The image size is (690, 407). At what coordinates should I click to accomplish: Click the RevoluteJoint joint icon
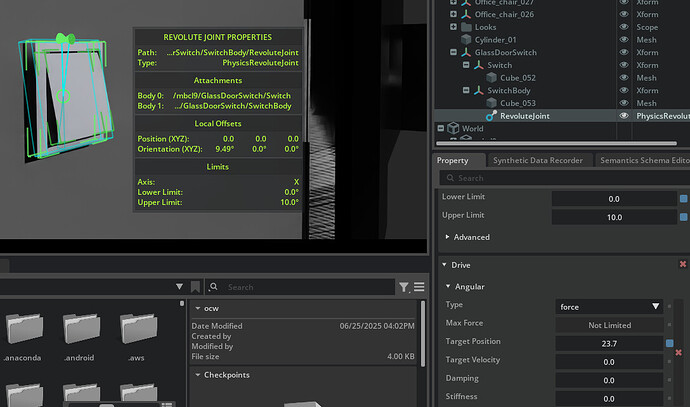click(492, 116)
